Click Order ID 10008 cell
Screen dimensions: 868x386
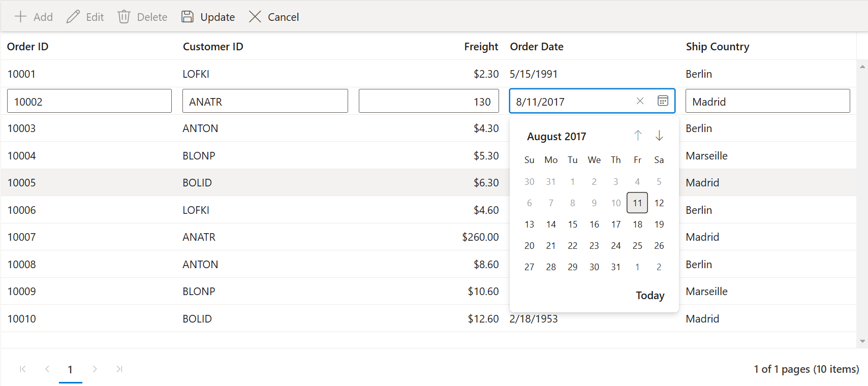click(21, 264)
